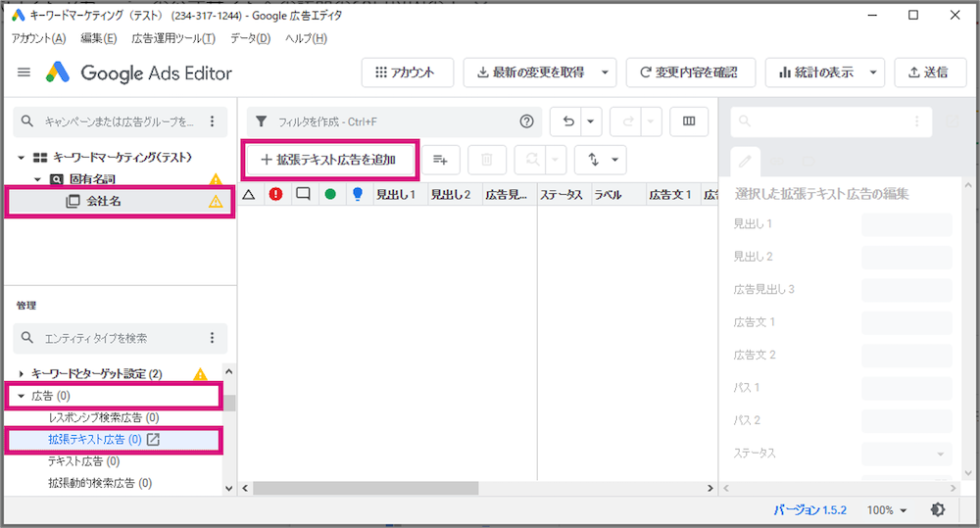Select 拡張動的検索広告 (0)
Screen dimensions: 980x528
point(100,483)
